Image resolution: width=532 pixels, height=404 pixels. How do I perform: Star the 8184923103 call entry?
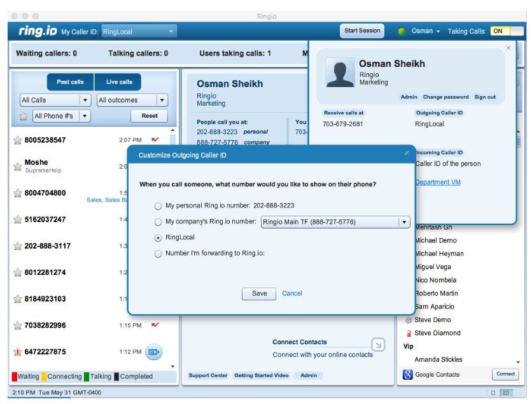coord(18,299)
